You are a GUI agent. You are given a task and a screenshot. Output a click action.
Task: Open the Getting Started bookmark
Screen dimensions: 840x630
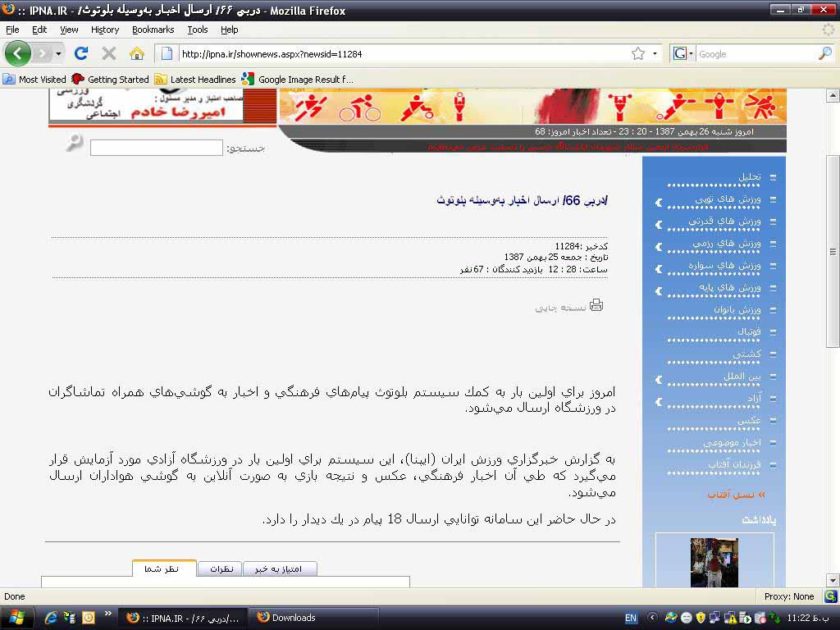[111, 80]
